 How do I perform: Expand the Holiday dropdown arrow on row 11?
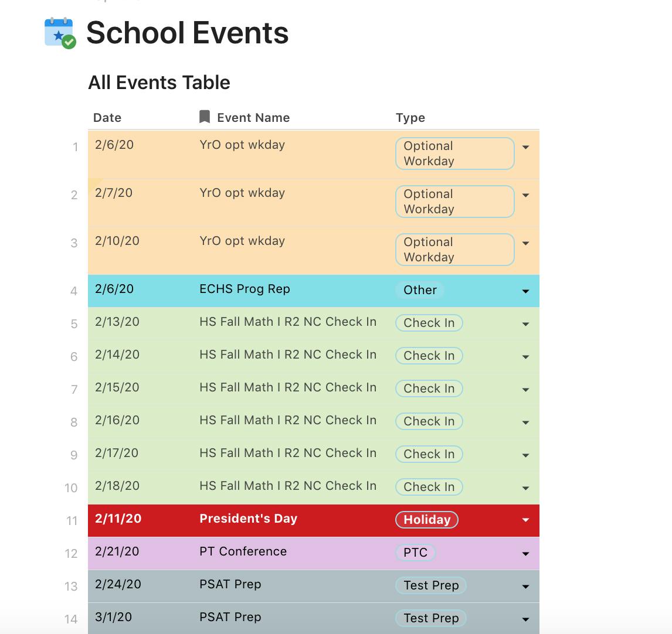click(x=525, y=520)
